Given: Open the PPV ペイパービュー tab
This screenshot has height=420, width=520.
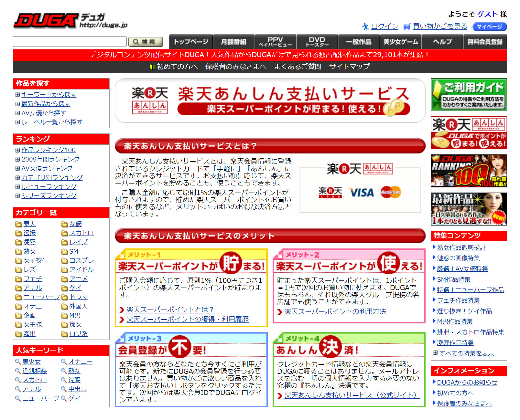Looking at the screenshot, I should click(276, 42).
